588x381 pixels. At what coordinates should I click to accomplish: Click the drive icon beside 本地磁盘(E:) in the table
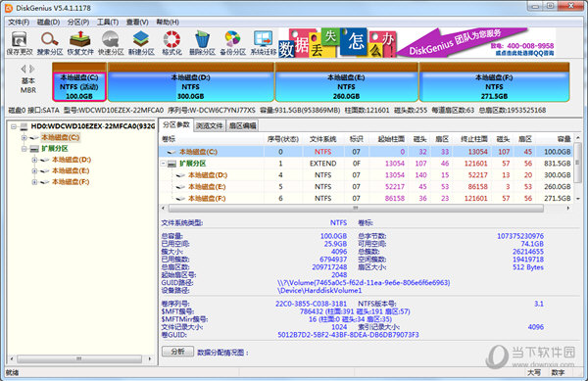[x=180, y=187]
